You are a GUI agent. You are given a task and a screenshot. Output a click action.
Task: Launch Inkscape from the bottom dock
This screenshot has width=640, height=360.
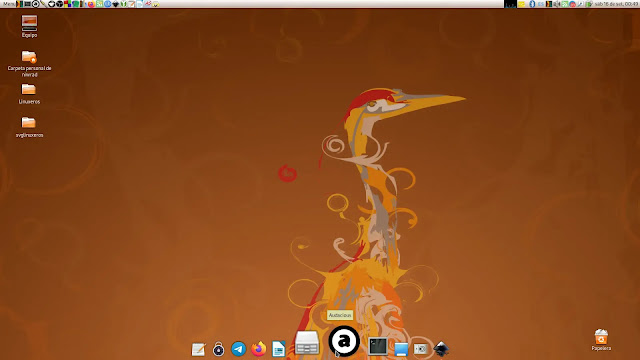click(441, 349)
